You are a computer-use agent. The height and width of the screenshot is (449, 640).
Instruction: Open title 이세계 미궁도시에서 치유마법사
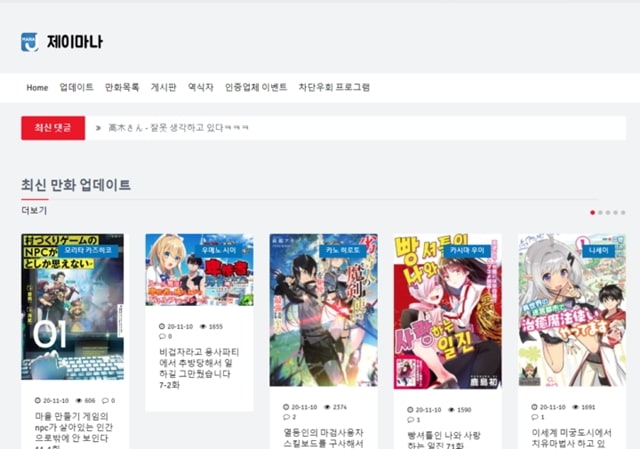(x=571, y=438)
